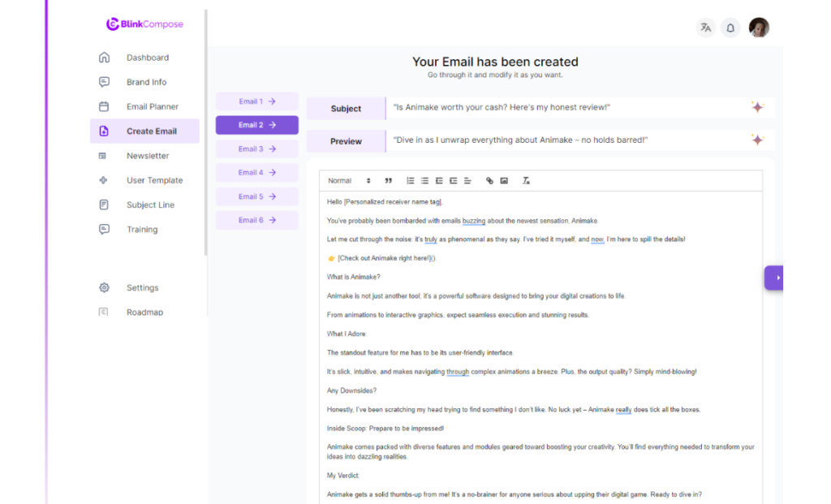
Task: Open the Roadmap page
Action: 144,312
